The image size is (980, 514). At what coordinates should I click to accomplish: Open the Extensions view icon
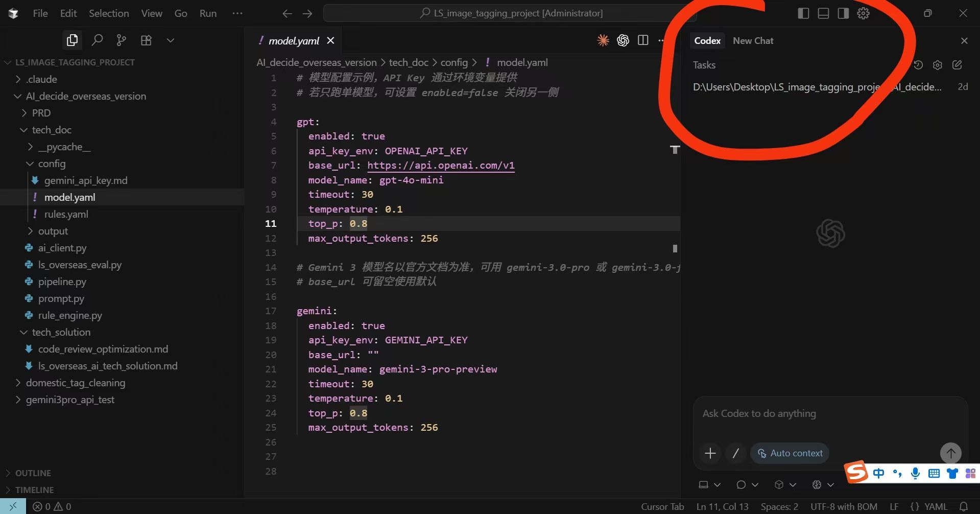(146, 40)
